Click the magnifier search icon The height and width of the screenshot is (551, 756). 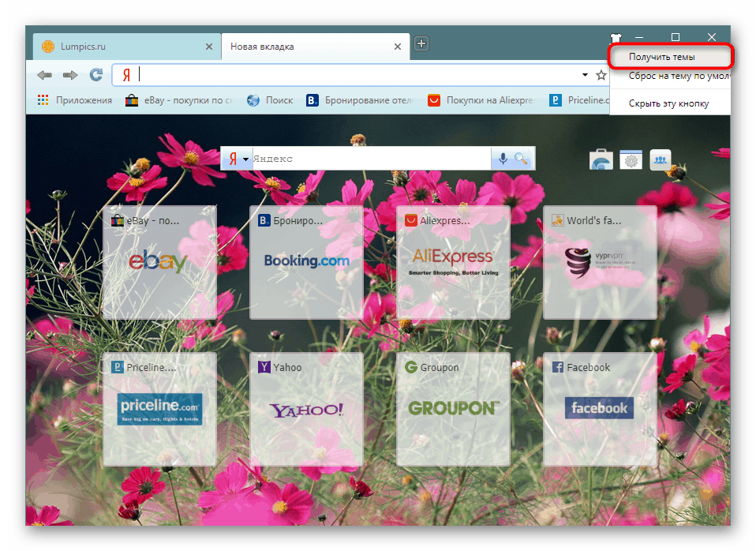click(x=521, y=158)
